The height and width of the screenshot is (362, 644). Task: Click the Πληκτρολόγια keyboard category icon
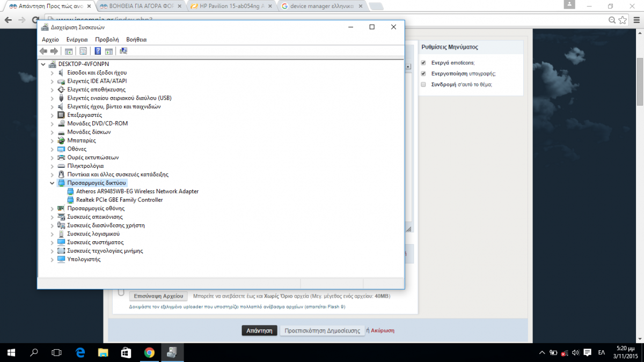click(x=62, y=166)
